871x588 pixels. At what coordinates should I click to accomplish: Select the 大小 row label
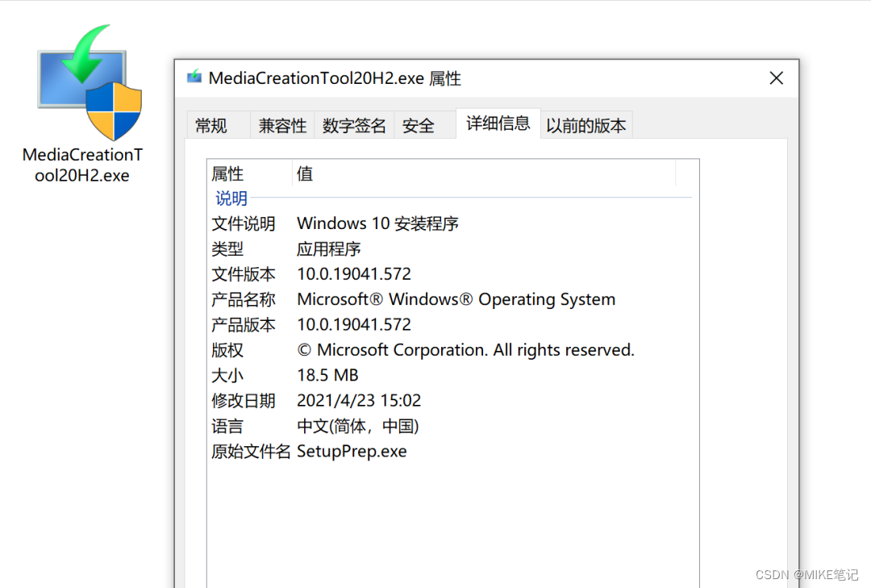point(227,375)
